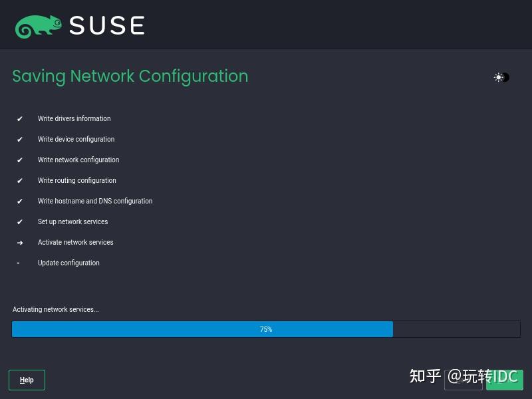
Task: Click the checkmark beside Set up network services
Action: [x=19, y=221]
